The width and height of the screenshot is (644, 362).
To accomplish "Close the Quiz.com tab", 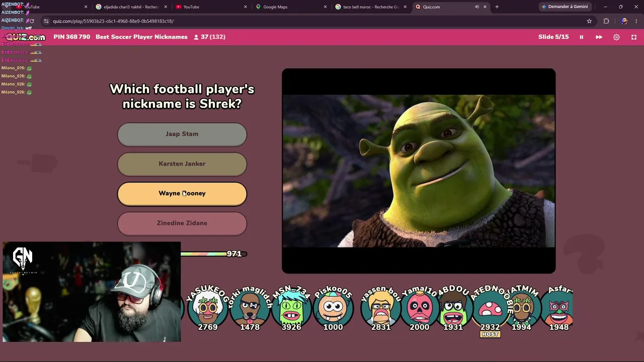I will coord(485,7).
